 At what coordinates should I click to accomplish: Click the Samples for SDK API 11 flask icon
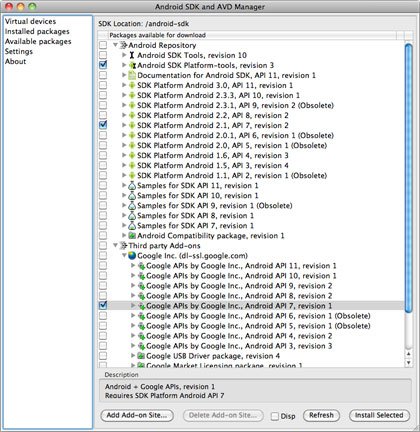click(x=132, y=186)
